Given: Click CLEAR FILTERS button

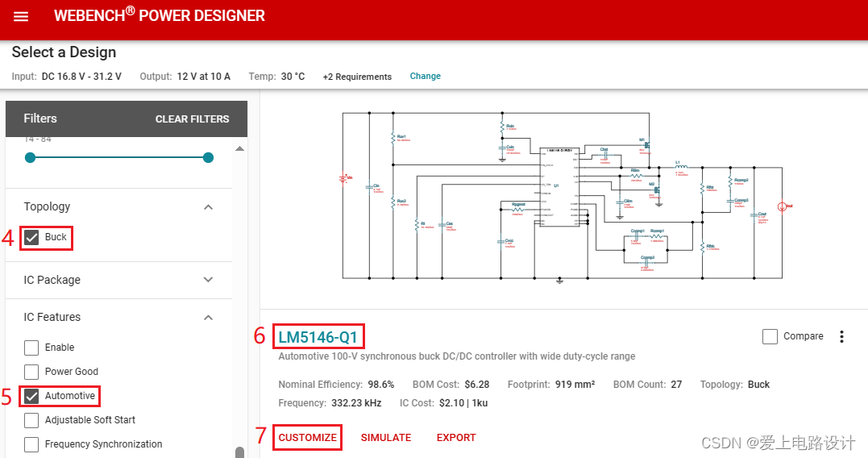Looking at the screenshot, I should click(192, 119).
